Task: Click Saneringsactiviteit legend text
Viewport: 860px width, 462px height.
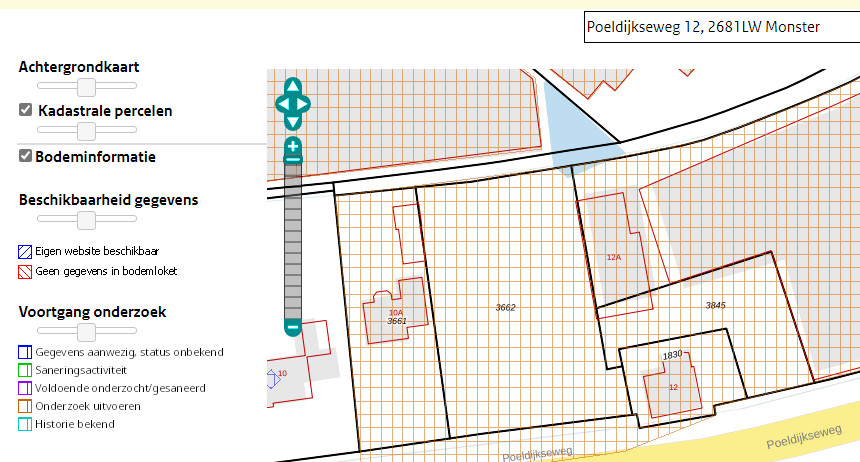Action: point(81,370)
